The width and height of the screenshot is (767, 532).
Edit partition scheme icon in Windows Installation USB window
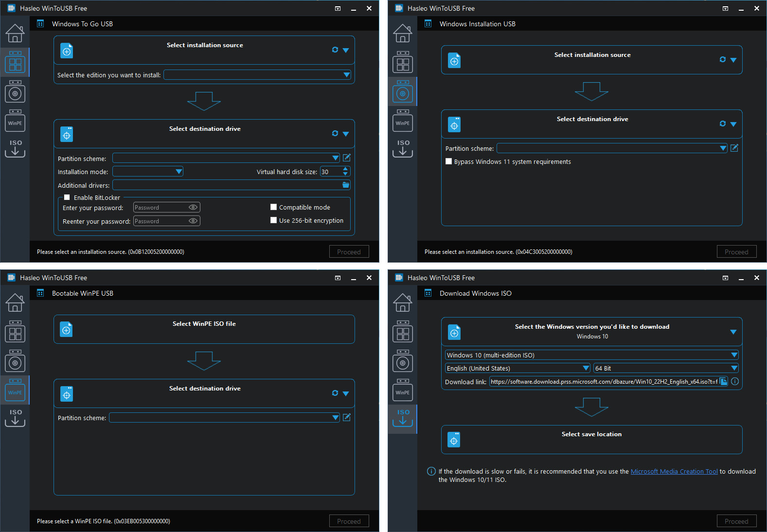(734, 148)
